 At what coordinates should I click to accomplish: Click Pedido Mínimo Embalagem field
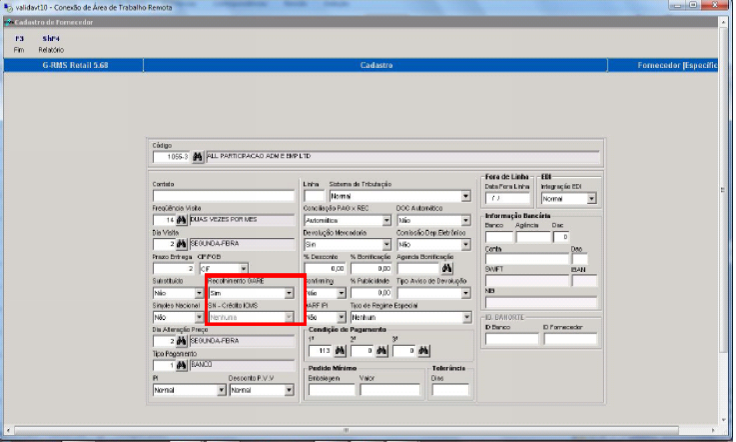(x=331, y=390)
